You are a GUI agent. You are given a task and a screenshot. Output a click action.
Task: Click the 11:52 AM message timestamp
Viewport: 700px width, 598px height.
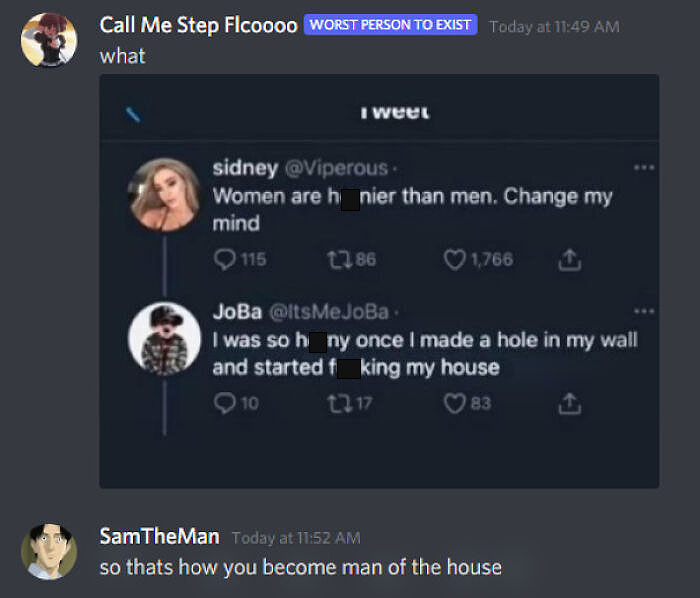[295, 538]
